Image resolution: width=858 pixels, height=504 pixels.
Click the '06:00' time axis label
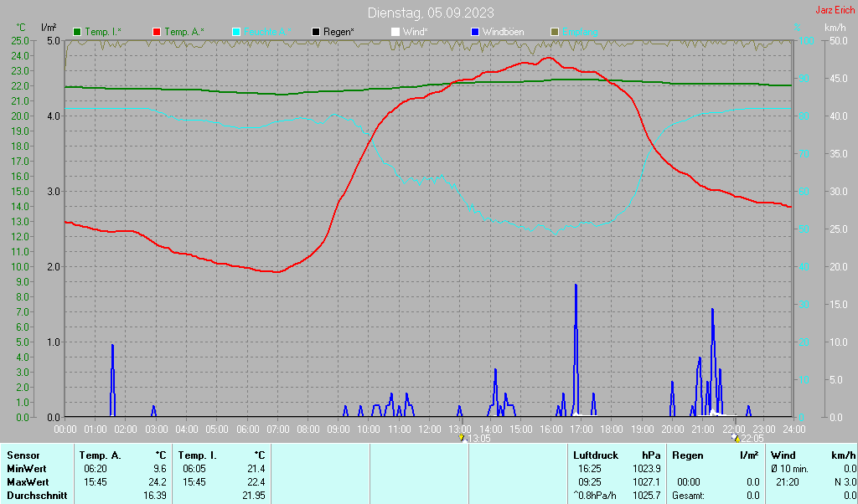[247, 429]
